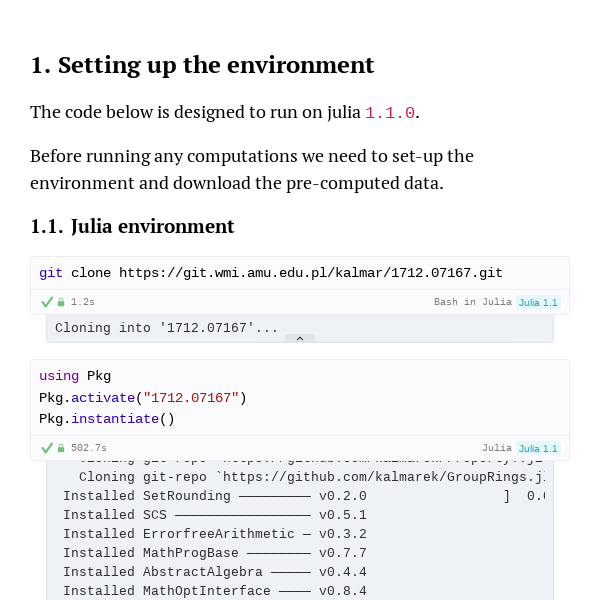This screenshot has height=600, width=600.
Task: Click the 'using Pkg' line
Action: coord(75,376)
